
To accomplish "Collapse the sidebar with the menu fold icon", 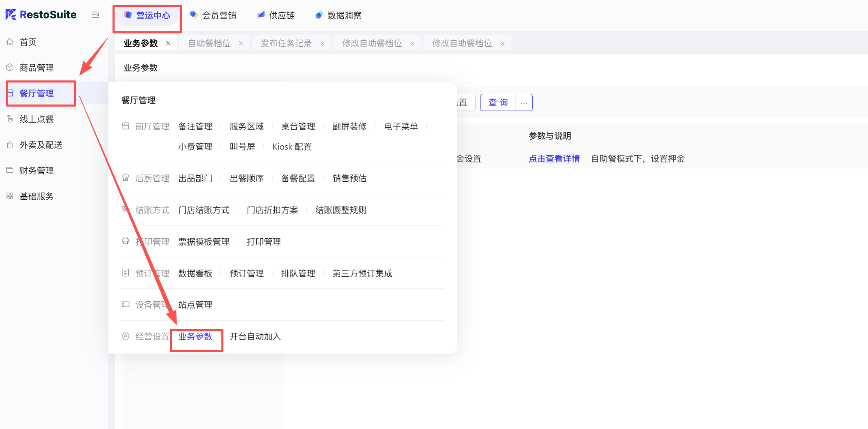I will click(x=95, y=15).
